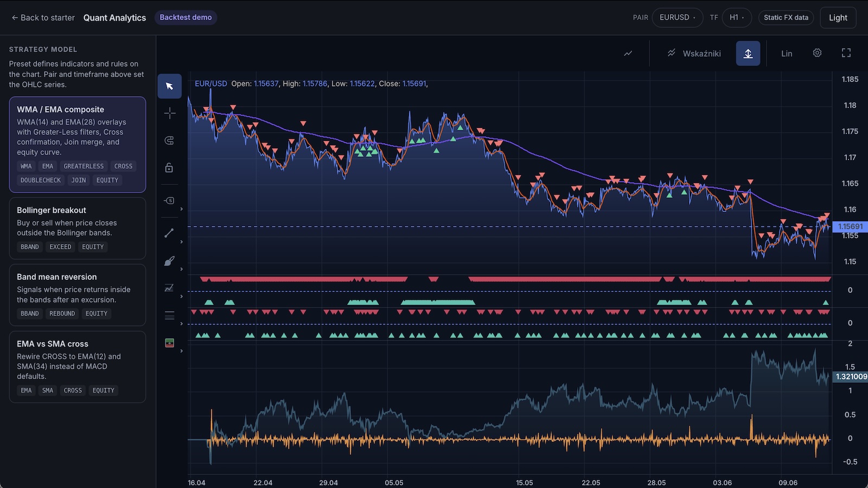868x488 pixels.
Task: Click the 03.06 date on time axis
Action: [x=723, y=483]
